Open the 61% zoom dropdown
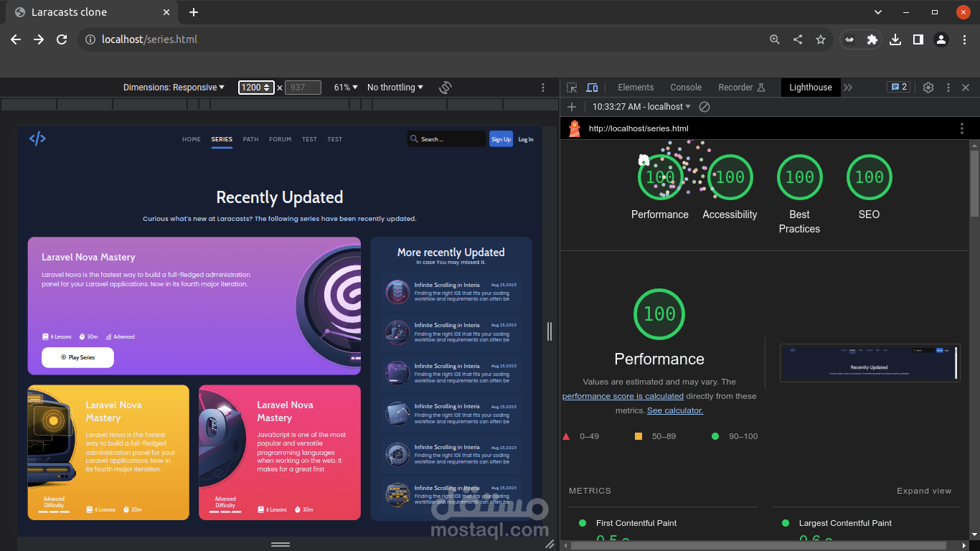This screenshot has width=980, height=551. click(x=346, y=88)
